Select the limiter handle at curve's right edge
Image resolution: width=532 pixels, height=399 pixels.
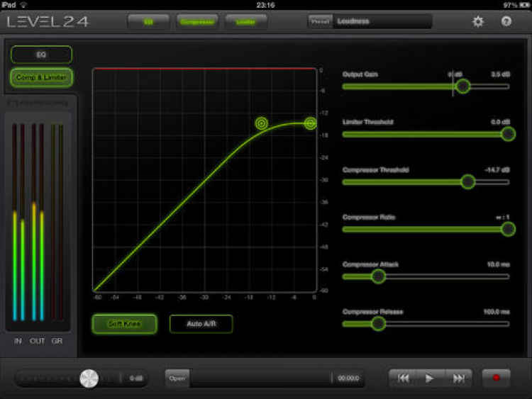pos(311,123)
